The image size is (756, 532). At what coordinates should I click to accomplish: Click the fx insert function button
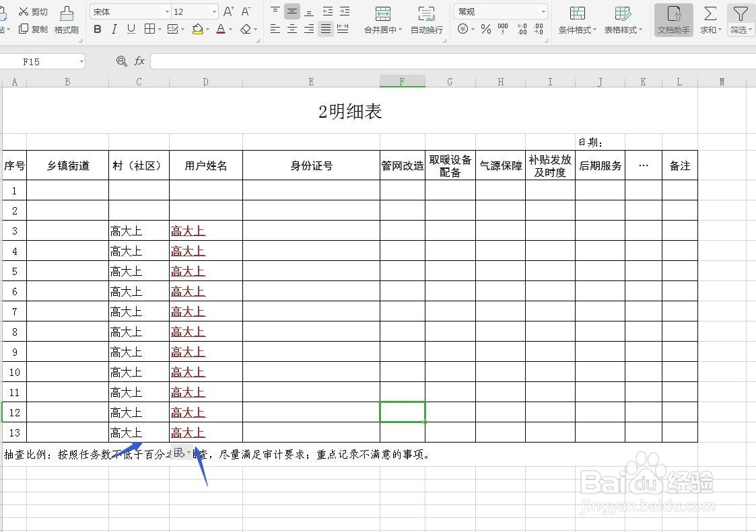[139, 61]
